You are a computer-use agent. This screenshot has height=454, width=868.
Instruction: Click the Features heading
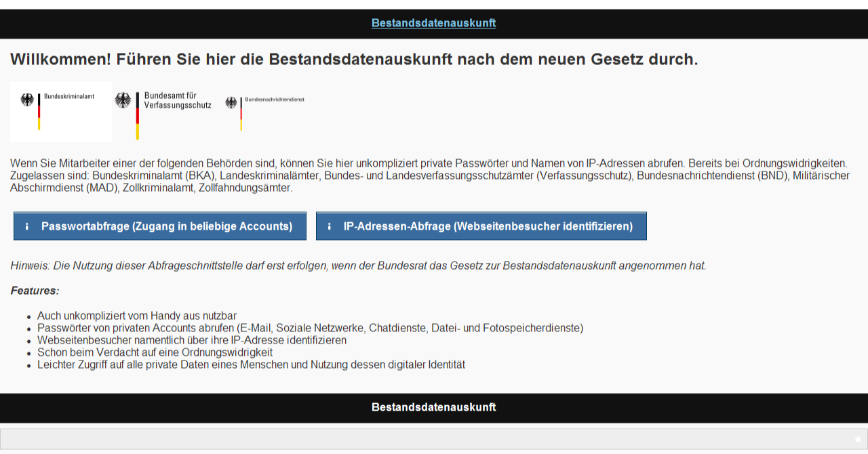click(x=35, y=291)
